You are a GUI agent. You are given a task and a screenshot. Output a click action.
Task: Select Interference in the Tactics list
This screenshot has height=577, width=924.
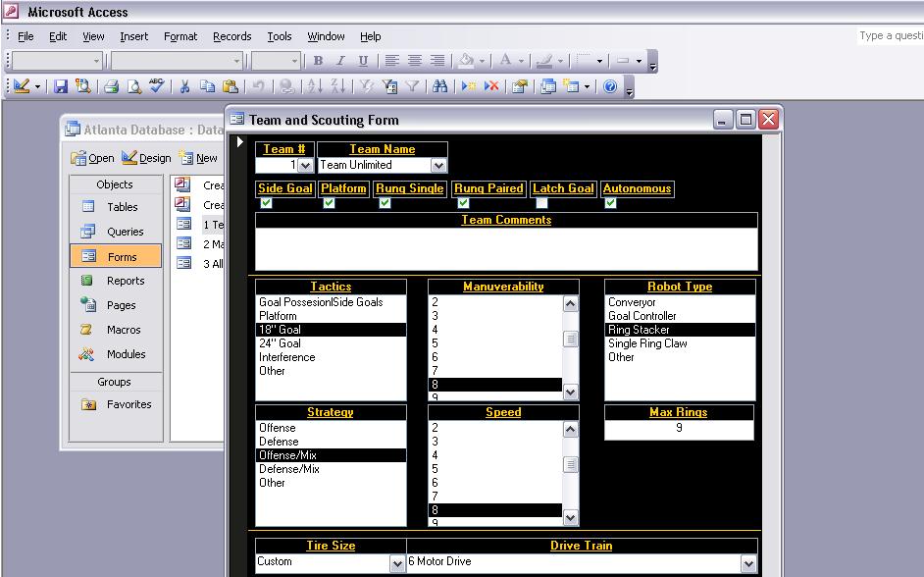coord(331,357)
